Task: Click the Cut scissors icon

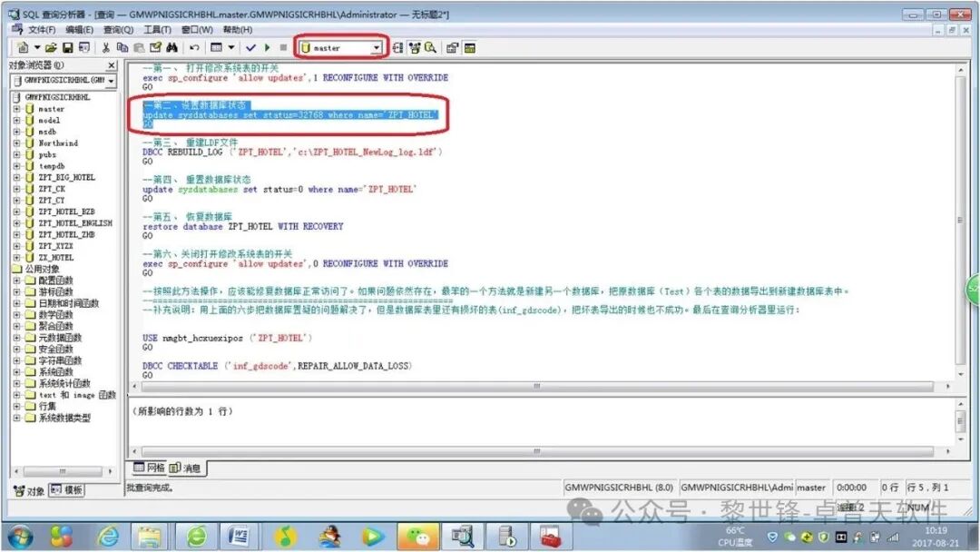Action: (105, 47)
